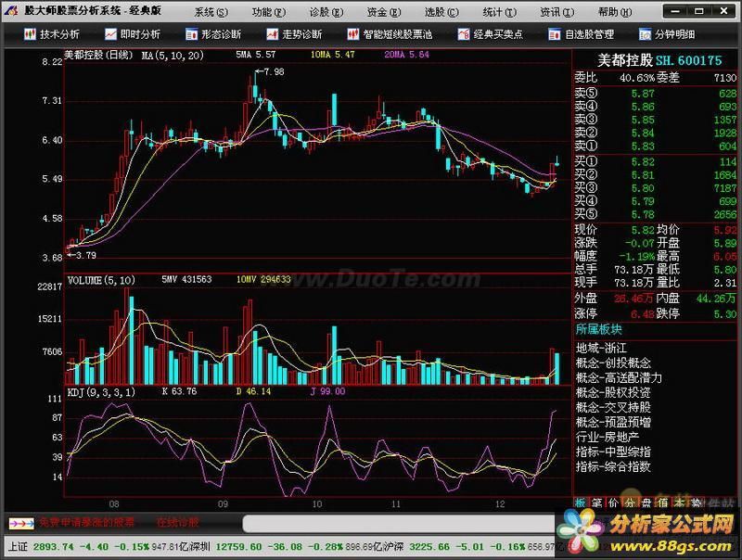Click the 深圳 index value 12759.60

pyautogui.click(x=238, y=547)
